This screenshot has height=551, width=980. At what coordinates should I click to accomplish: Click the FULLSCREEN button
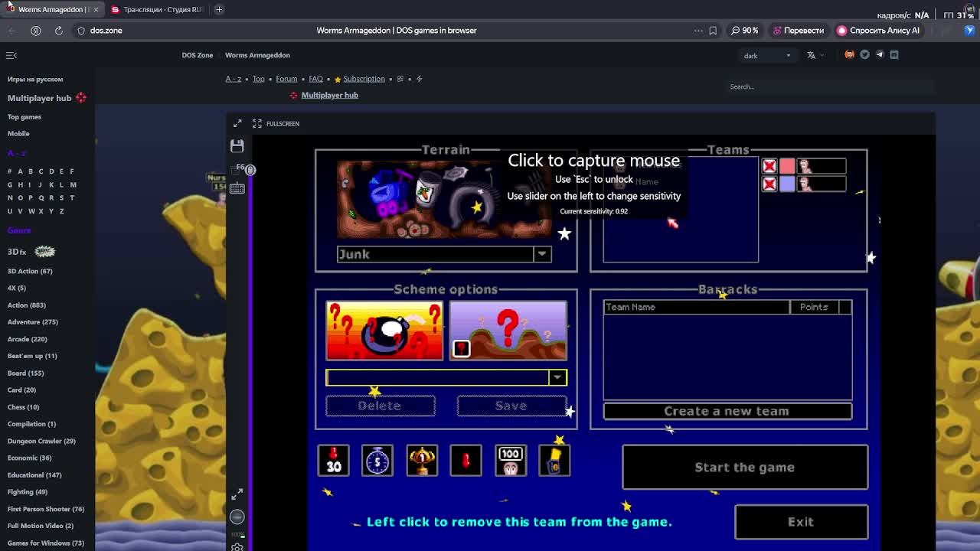coord(276,123)
